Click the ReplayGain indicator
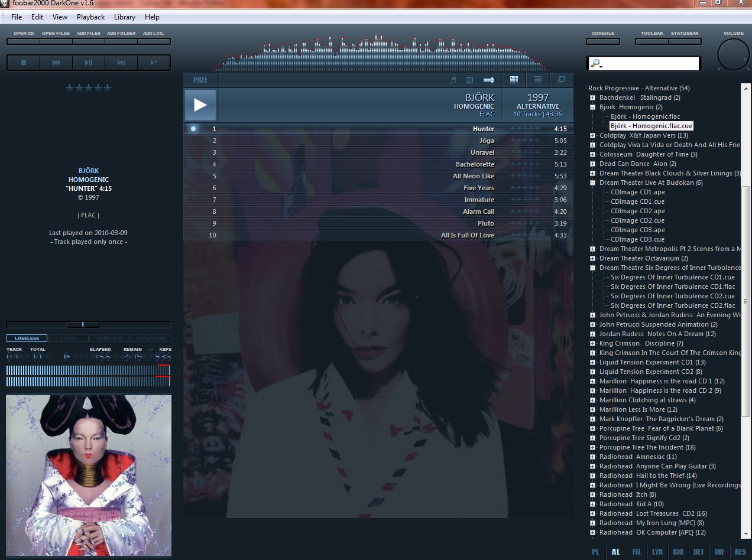 pos(151,338)
